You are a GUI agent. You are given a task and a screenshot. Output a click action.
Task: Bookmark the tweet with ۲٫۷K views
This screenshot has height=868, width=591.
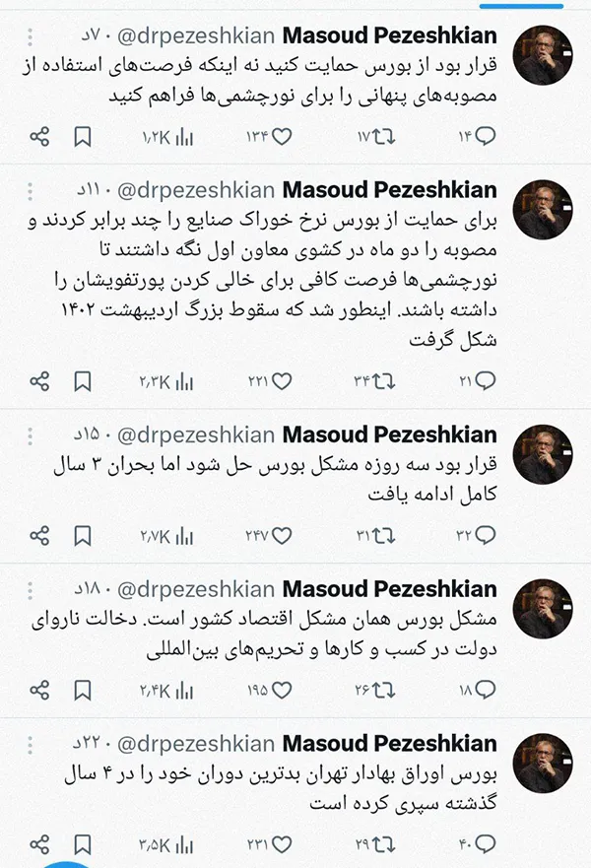pyautogui.click(x=83, y=536)
